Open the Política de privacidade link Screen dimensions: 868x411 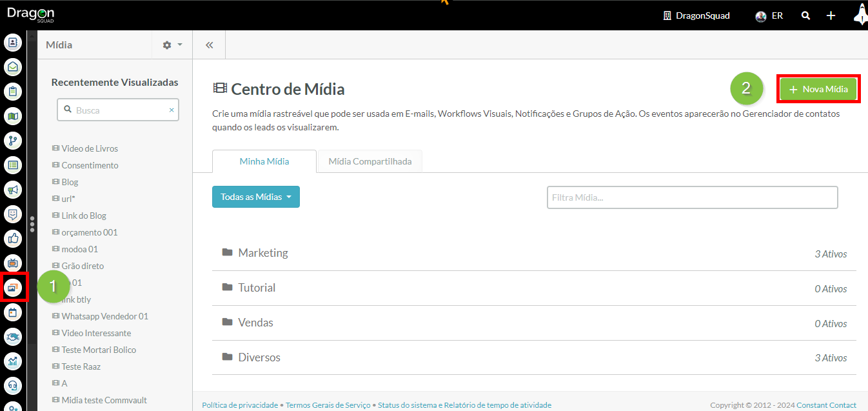coord(239,405)
